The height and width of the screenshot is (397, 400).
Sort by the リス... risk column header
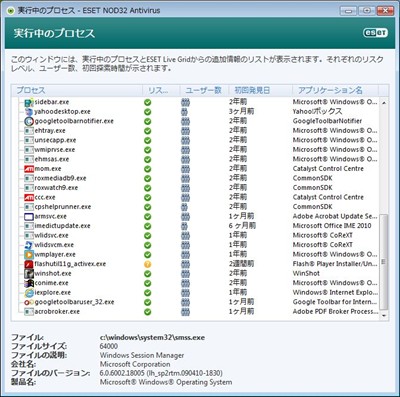click(161, 90)
